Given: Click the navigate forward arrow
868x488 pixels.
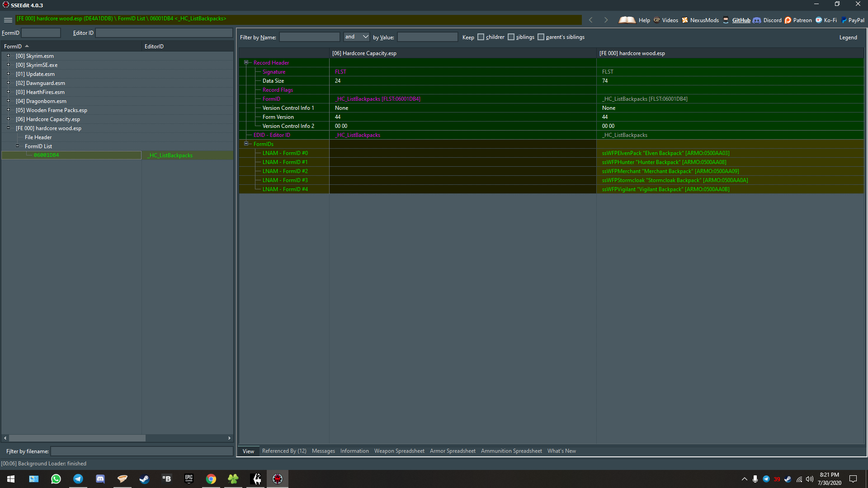Looking at the screenshot, I should (x=606, y=20).
